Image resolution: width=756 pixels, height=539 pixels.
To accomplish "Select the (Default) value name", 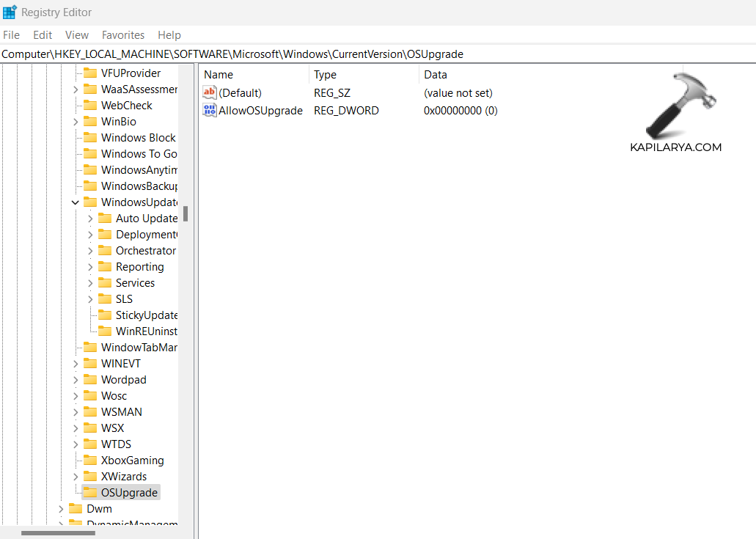I will 240,92.
